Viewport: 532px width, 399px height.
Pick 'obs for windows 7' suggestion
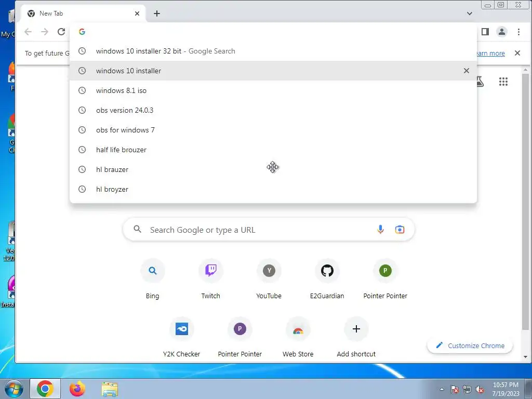click(273, 130)
